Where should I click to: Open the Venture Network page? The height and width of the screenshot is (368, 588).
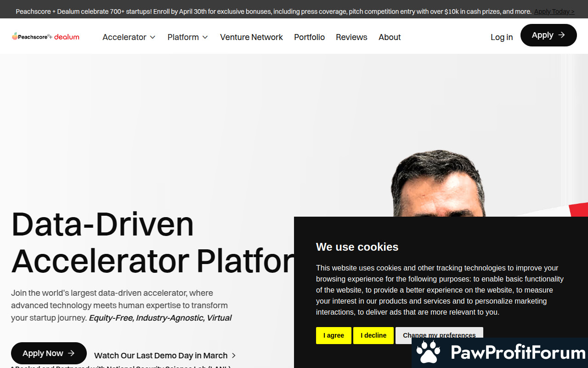pos(251,37)
